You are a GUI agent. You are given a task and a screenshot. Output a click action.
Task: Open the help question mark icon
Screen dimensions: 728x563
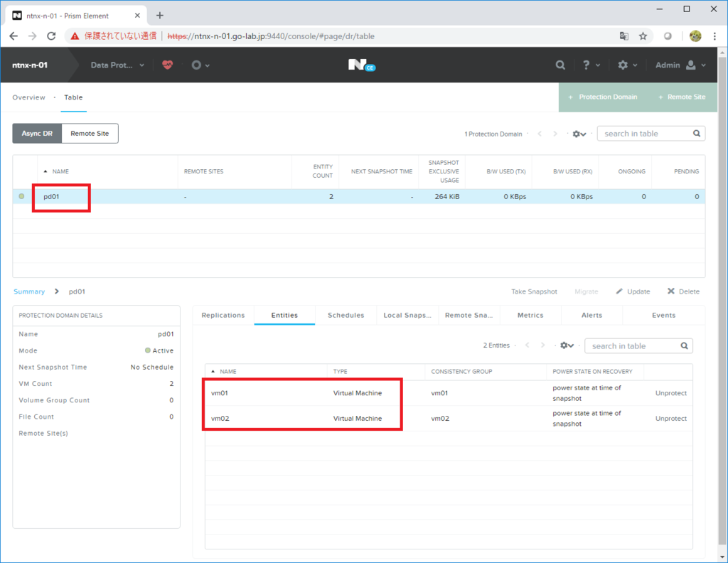[x=587, y=65]
